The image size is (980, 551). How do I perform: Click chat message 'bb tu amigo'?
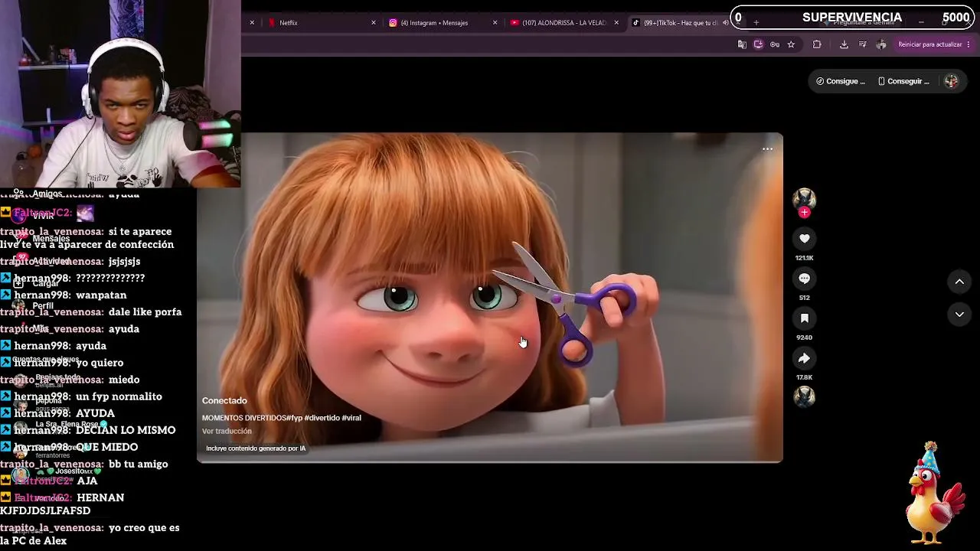tap(138, 464)
